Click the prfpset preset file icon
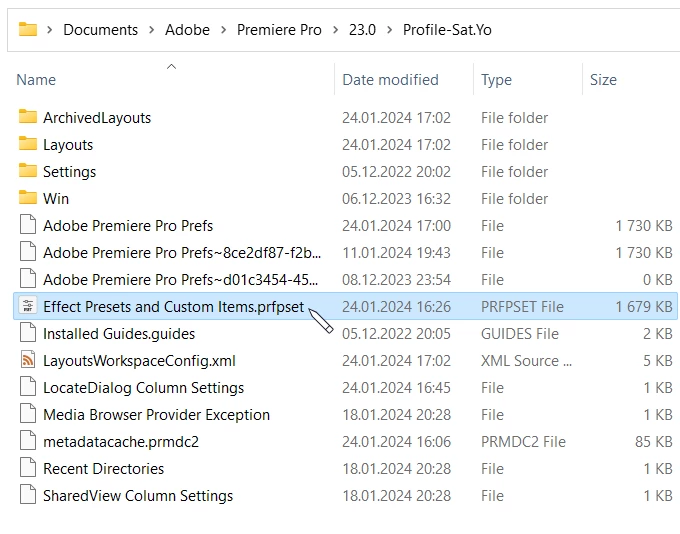Image resolution: width=680 pixels, height=534 pixels. coord(28,306)
